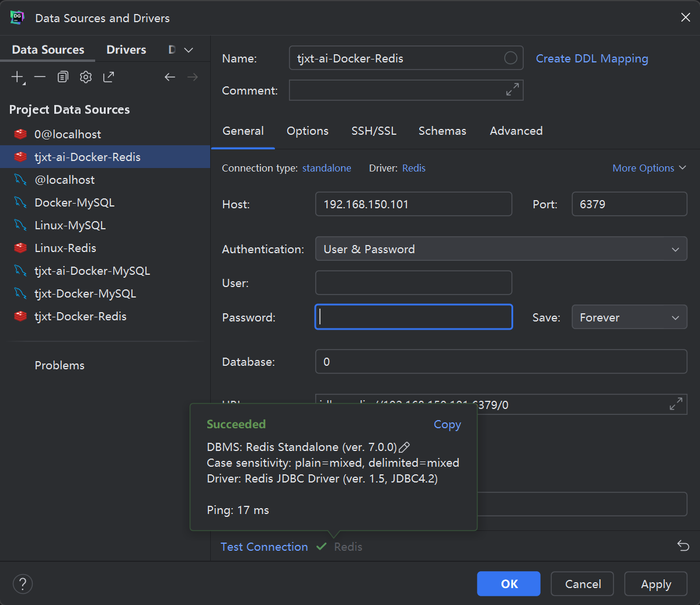Open help with question mark button

(23, 583)
